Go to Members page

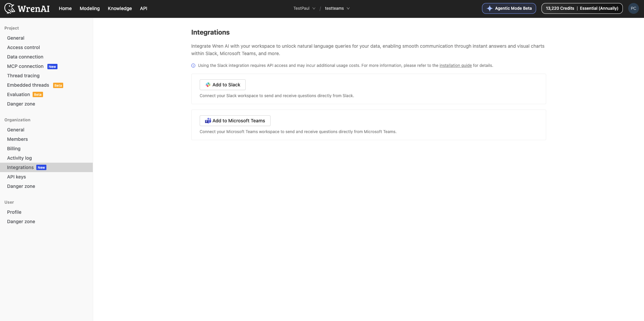[46, 139]
